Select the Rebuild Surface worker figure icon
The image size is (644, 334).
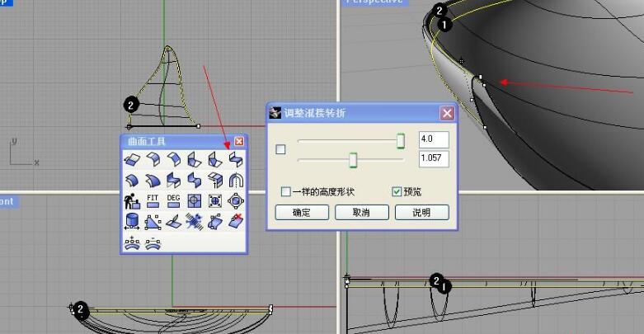(131, 200)
